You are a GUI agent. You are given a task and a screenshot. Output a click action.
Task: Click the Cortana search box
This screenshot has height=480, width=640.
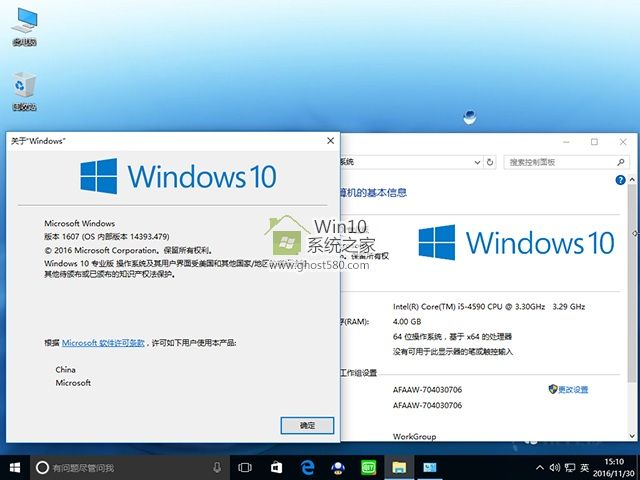tap(120, 467)
